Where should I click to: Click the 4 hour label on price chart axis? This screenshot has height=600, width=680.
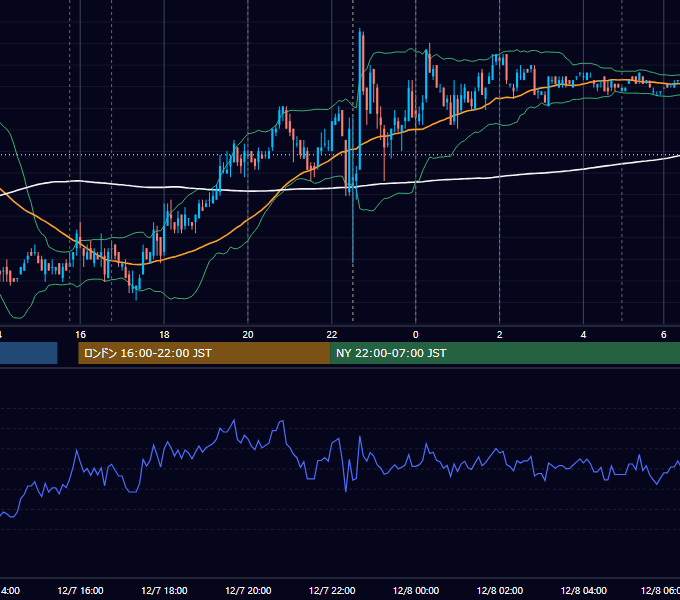pyautogui.click(x=583, y=335)
